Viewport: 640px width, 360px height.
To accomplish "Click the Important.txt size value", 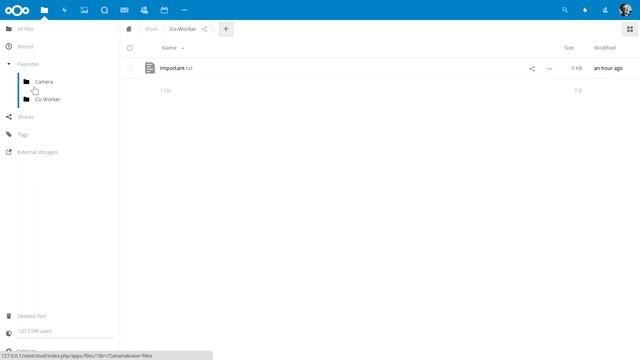I will 576,68.
